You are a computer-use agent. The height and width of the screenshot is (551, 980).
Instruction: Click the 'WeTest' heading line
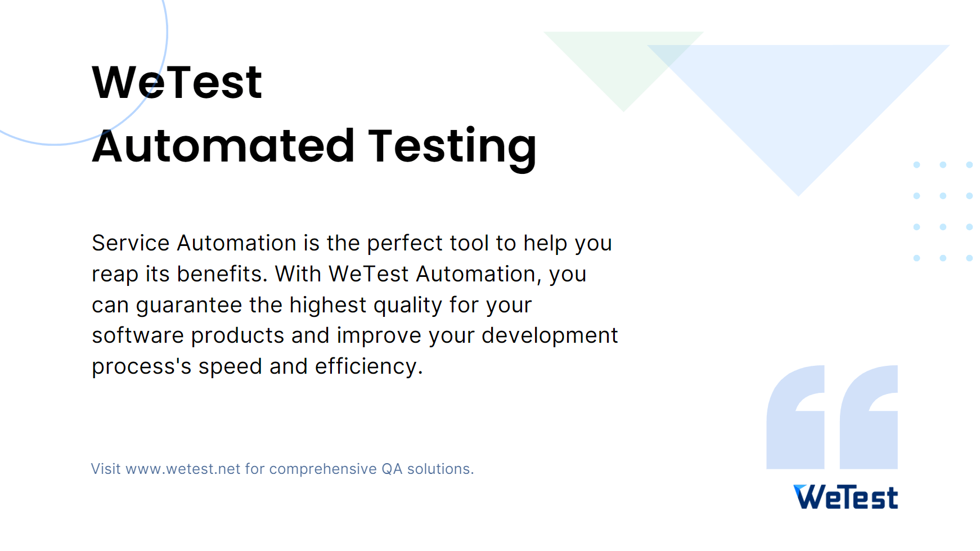(177, 83)
